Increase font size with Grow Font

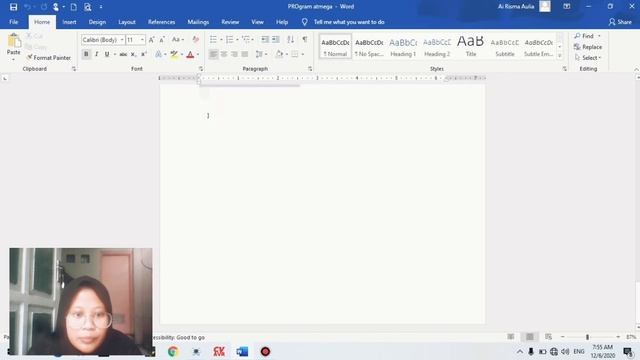click(151, 40)
